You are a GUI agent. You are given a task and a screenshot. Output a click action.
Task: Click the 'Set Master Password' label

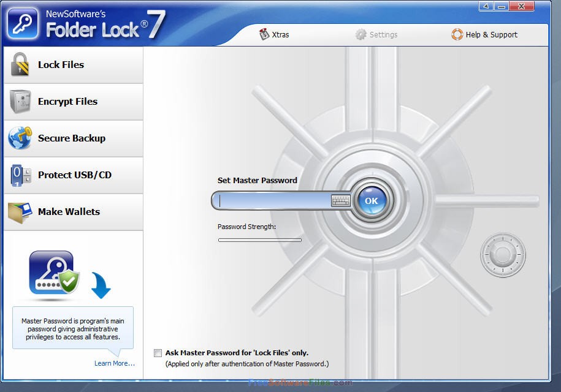tap(258, 181)
